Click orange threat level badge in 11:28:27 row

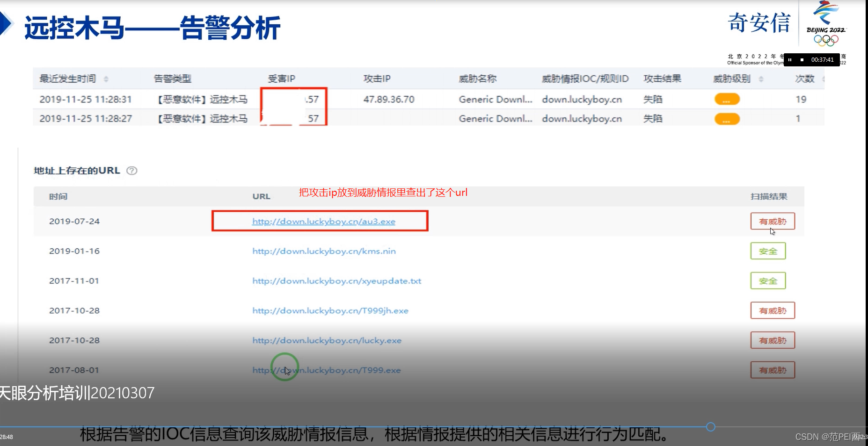click(x=727, y=119)
